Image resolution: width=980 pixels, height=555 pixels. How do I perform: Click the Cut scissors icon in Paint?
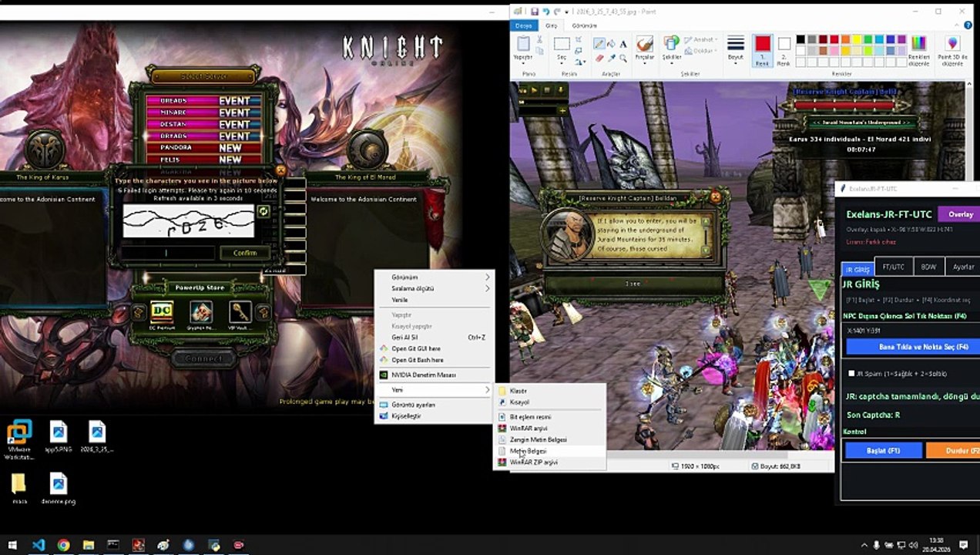pos(539,39)
